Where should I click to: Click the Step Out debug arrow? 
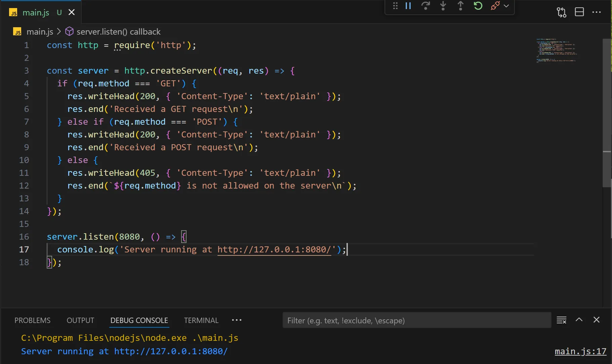pos(460,6)
